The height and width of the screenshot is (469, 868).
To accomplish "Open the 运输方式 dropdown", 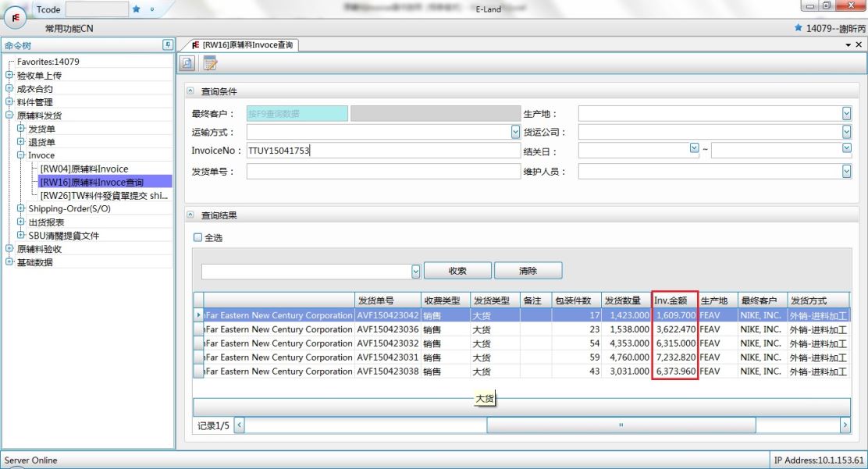I will 515,133.
